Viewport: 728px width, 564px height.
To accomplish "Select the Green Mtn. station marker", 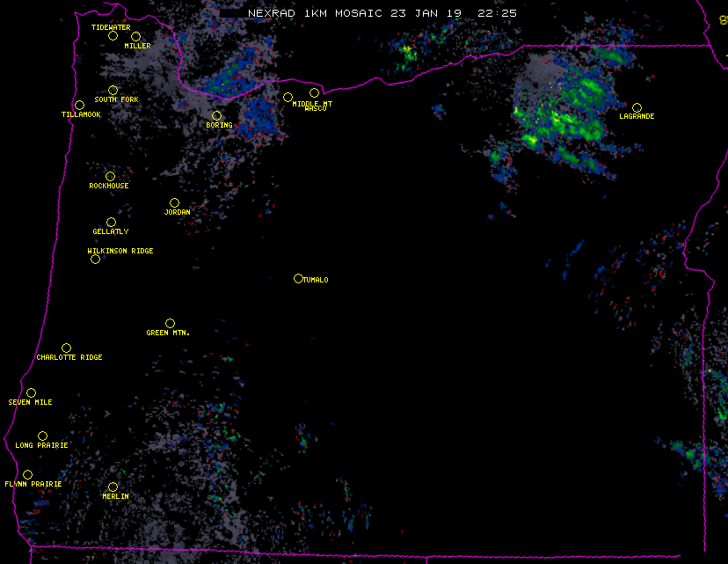I will click(170, 324).
